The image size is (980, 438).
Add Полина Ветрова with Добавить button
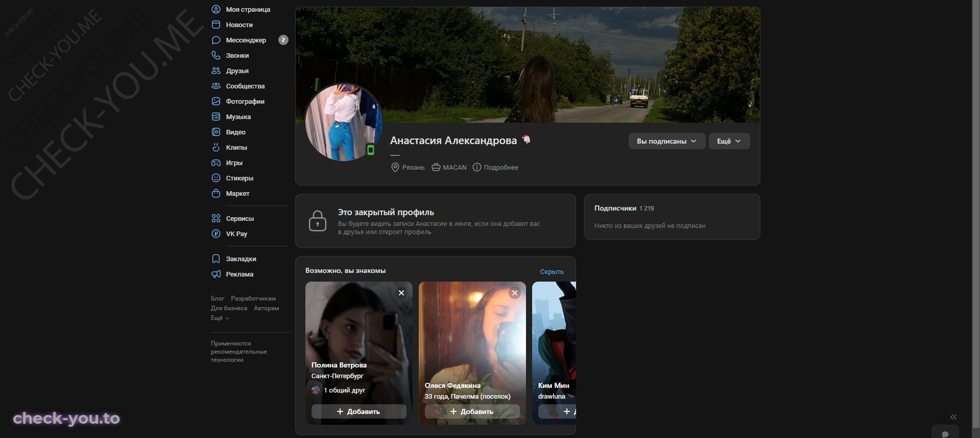coord(359,411)
